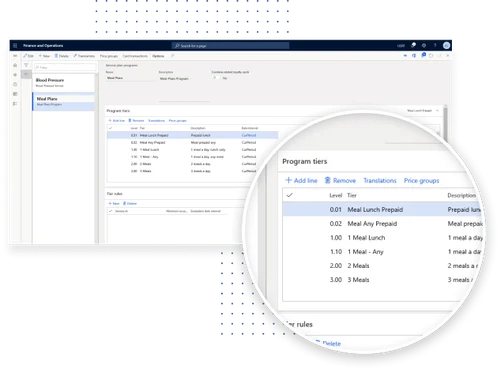Open the Card transactions menu item
500x371 pixels.
135,56
